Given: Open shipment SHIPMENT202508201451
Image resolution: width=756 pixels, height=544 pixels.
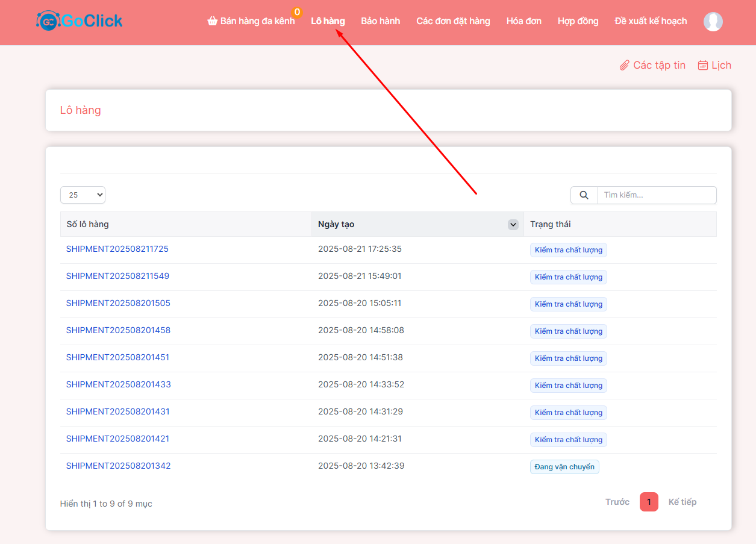Looking at the screenshot, I should point(117,357).
